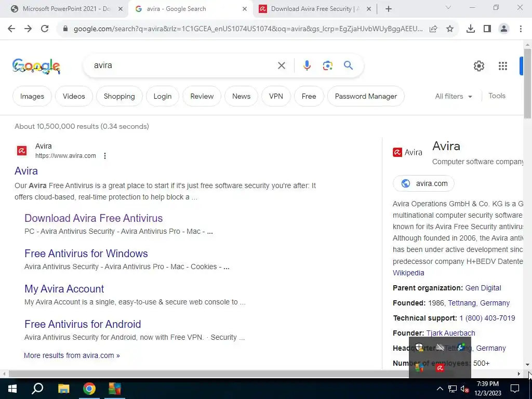This screenshot has height=399, width=532.
Task: Open the Wikipedia source link
Action: (408, 273)
